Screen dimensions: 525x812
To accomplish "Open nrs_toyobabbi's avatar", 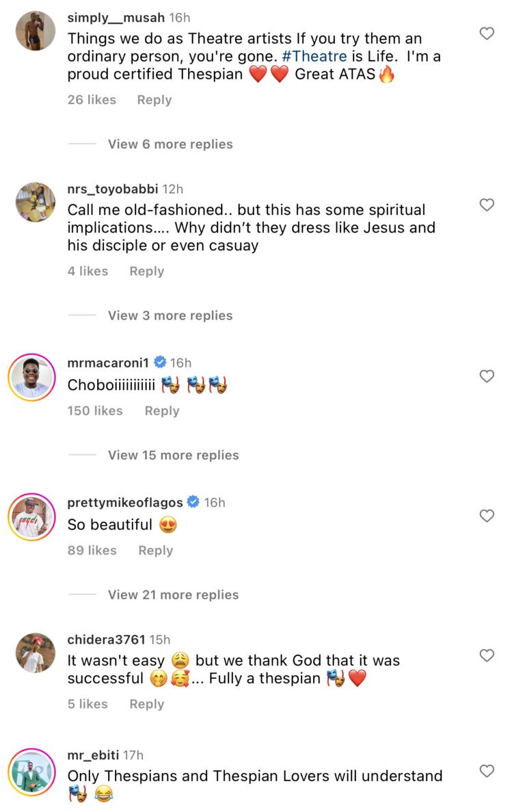I will (x=36, y=202).
